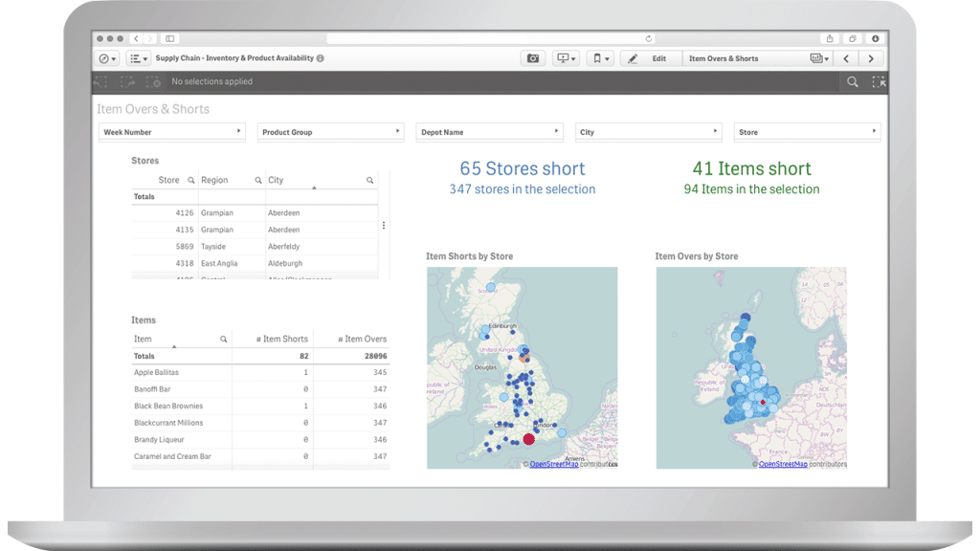Open the storytelling presentation dropdown
This screenshot has width=980, height=551.
click(x=566, y=58)
